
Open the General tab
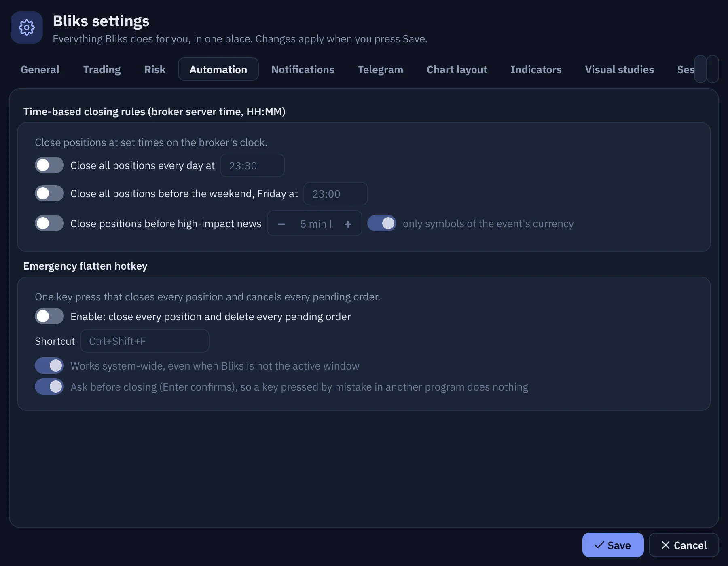point(40,70)
